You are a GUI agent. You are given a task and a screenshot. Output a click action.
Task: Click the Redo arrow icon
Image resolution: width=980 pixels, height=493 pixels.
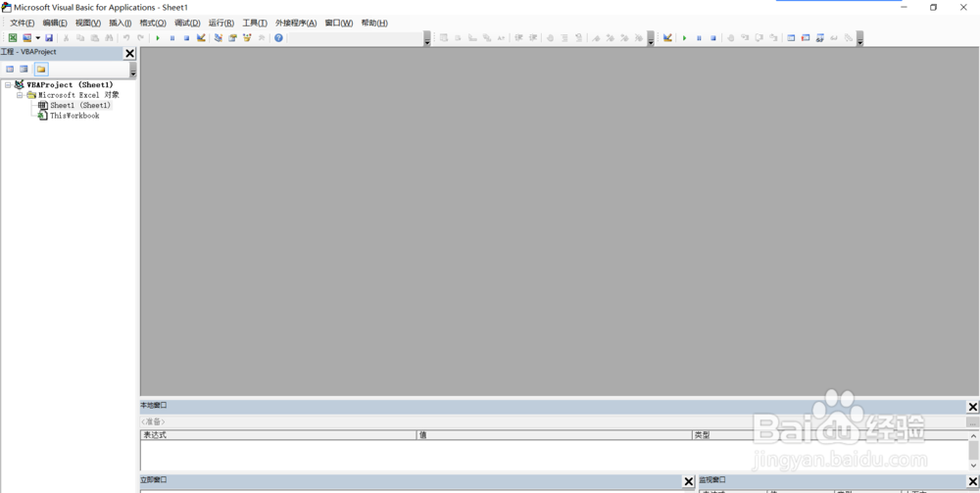tap(140, 38)
